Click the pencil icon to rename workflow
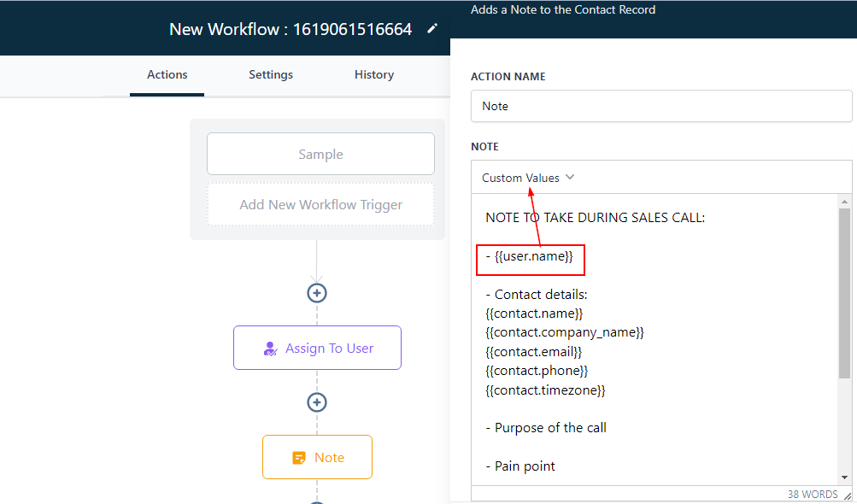Viewport: 857px width, 504px height. tap(432, 29)
